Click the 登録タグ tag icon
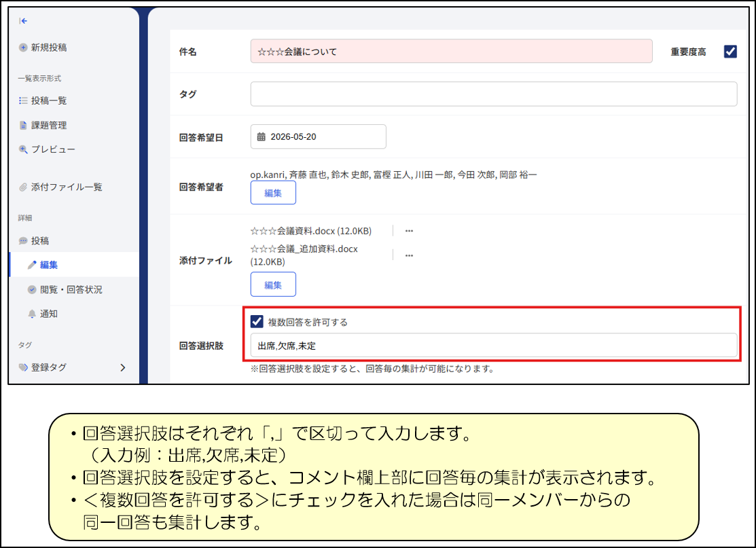 click(22, 367)
